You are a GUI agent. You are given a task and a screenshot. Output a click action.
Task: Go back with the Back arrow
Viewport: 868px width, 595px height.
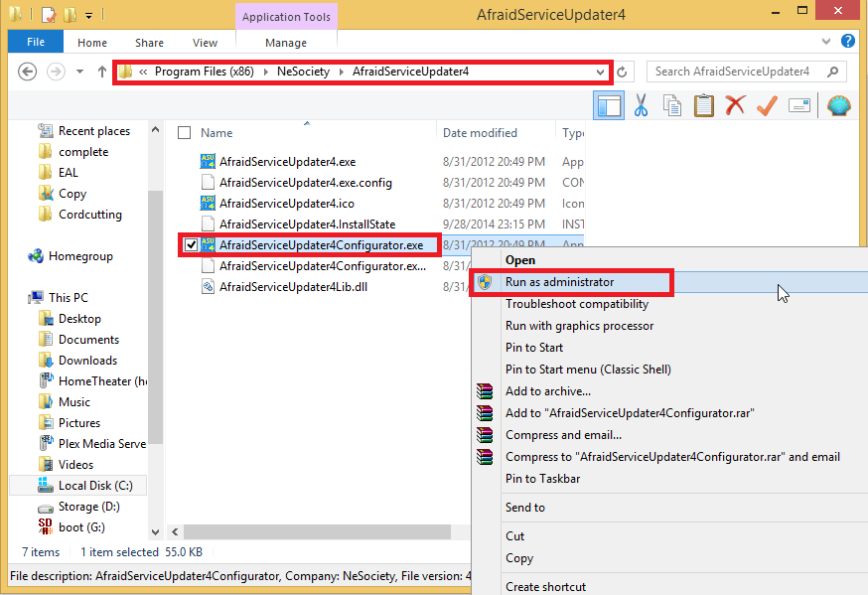pos(28,72)
